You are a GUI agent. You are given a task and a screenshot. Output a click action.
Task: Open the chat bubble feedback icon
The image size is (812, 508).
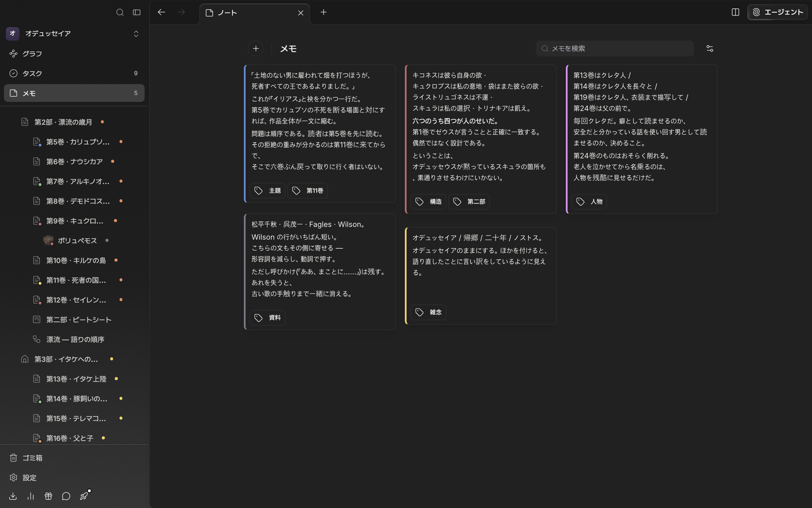coord(66,496)
